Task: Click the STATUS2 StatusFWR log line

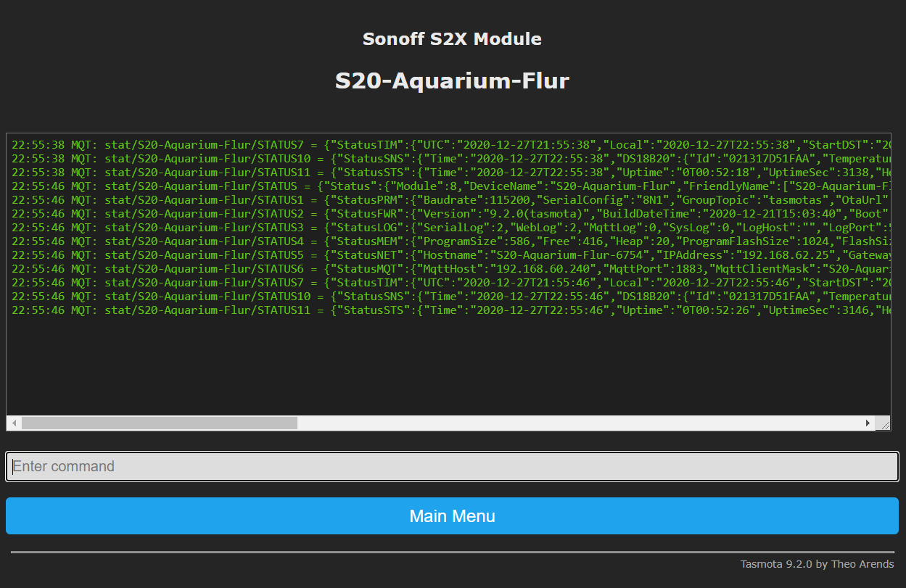Action: tap(450, 213)
